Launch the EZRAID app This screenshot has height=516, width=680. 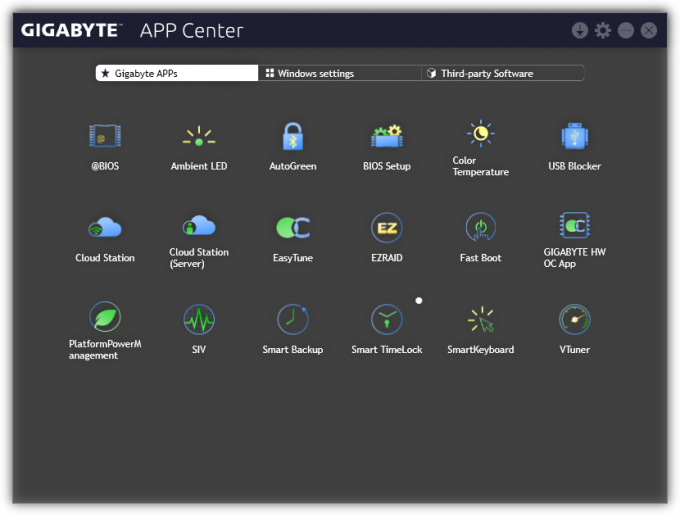pyautogui.click(x=387, y=228)
